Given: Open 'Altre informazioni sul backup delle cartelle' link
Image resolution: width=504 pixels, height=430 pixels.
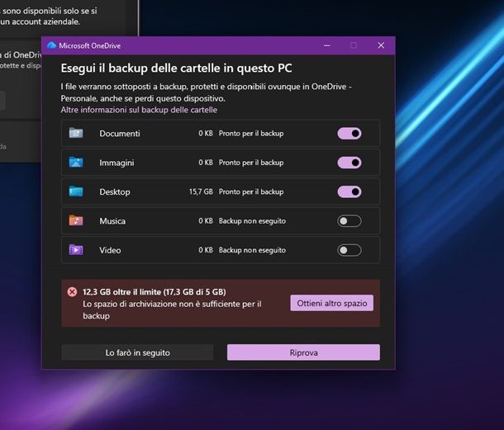Looking at the screenshot, I should pyautogui.click(x=139, y=110).
